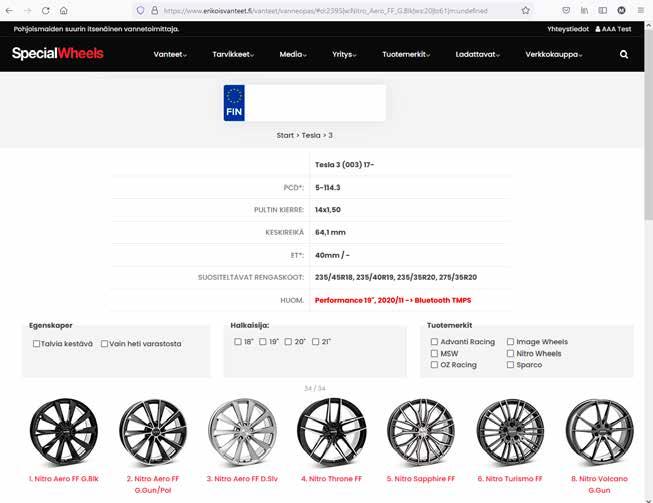Viewport: 653px width, 503px height.
Task: Enable the MSW brand filter
Action: click(434, 353)
